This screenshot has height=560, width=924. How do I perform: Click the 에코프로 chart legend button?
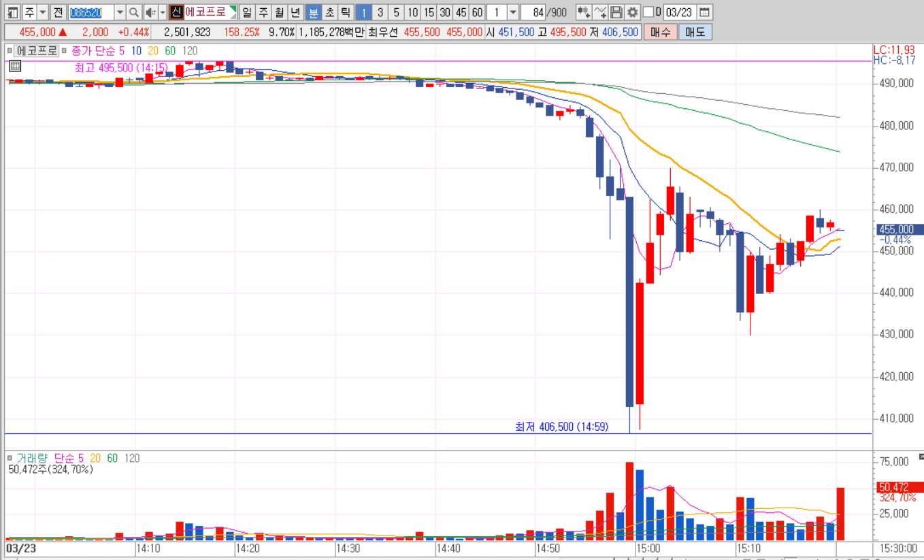tap(36, 50)
